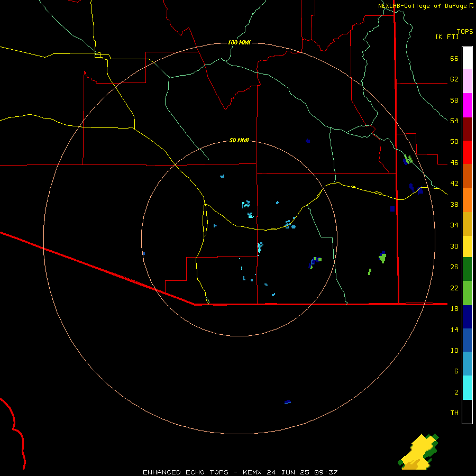The width and height of the screenshot is (476, 476).
Task: Select legend value 46
Action: click(x=454, y=163)
